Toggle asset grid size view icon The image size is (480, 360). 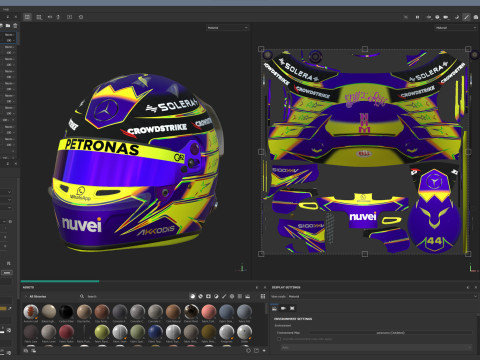263,296
